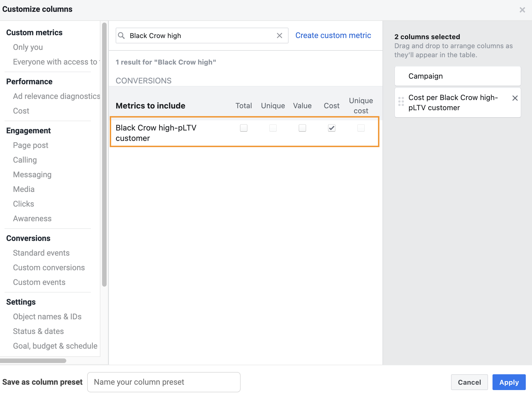Viewport: 532px width, 394px height.
Task: Check Unique cost for Black Crow customer
Action: pyautogui.click(x=361, y=128)
